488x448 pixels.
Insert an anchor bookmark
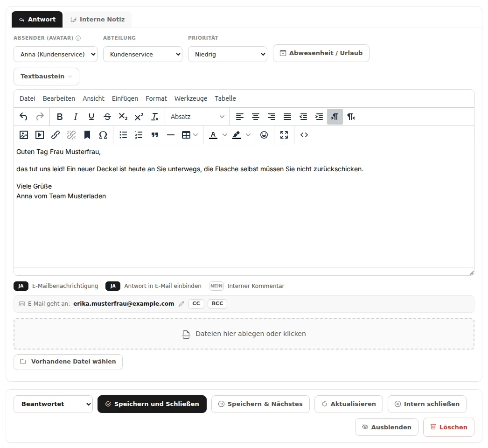pyautogui.click(x=87, y=135)
